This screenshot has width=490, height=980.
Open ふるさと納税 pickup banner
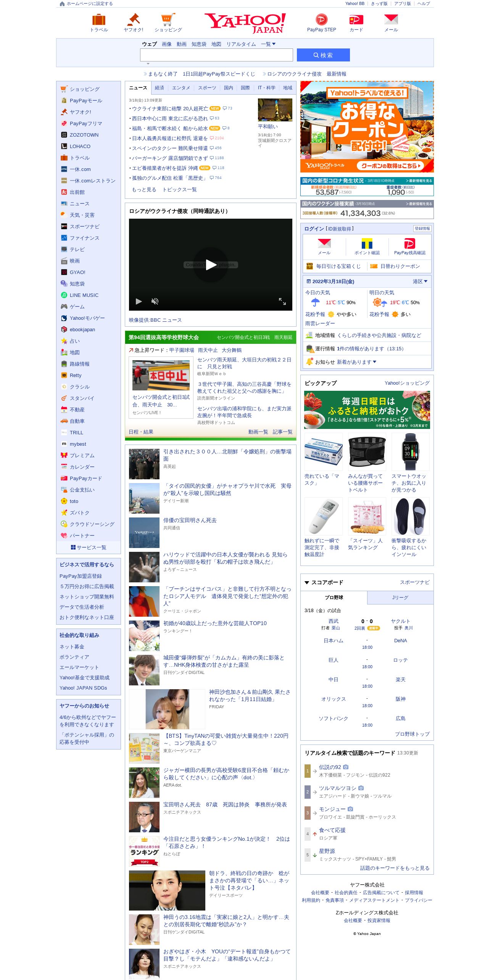click(367, 410)
